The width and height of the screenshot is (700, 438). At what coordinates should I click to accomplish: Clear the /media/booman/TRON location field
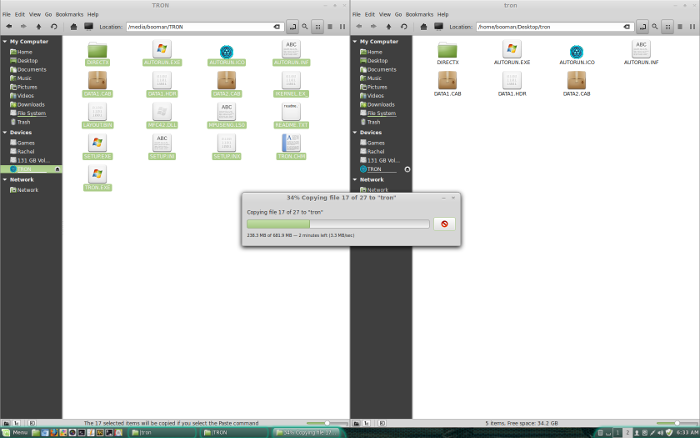pos(277,27)
